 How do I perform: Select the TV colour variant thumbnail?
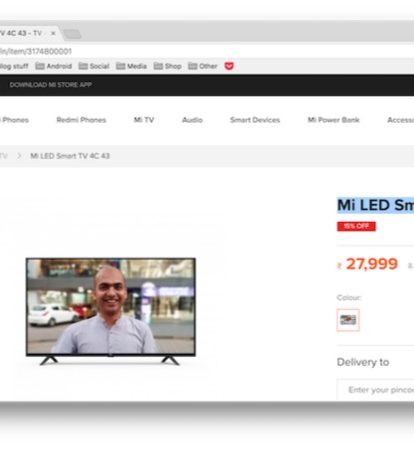point(348,320)
